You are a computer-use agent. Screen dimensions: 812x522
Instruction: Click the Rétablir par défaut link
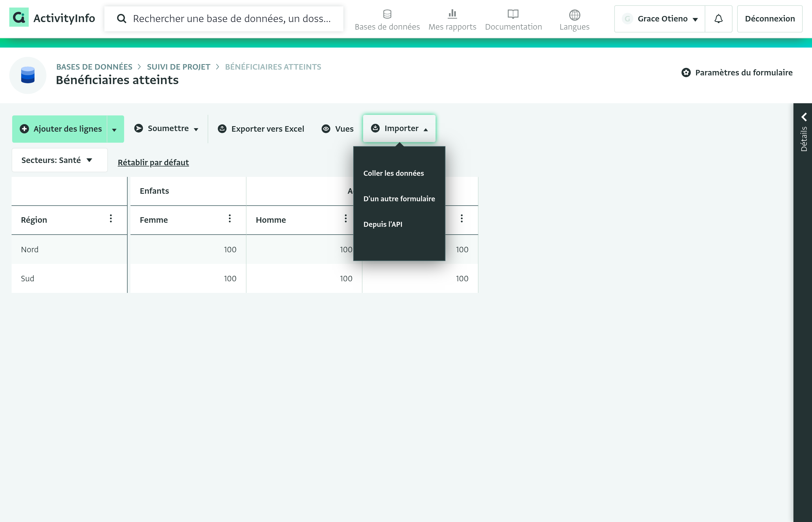pos(153,162)
